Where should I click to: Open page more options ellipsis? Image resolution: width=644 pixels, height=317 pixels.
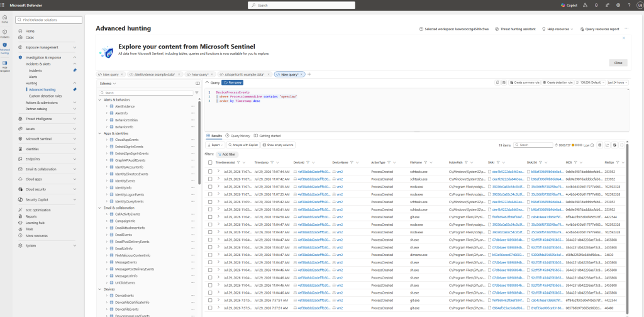pos(626,29)
